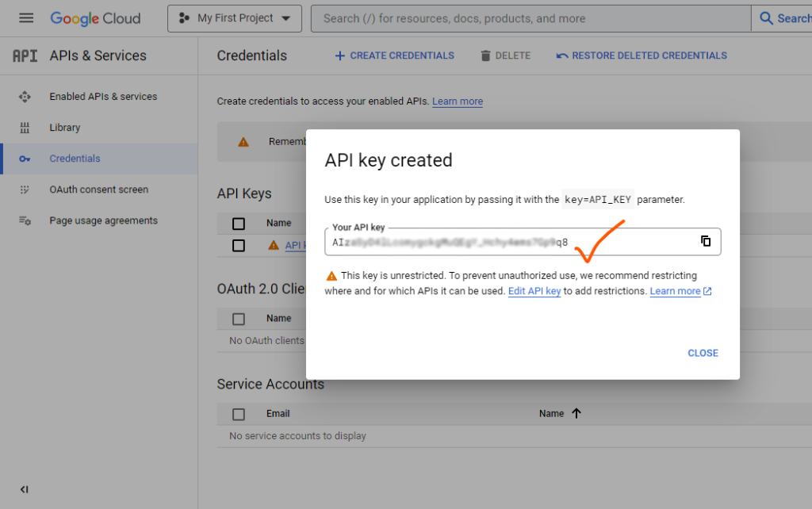This screenshot has width=812, height=509.
Task: Click the Your API key field
Action: [523, 242]
